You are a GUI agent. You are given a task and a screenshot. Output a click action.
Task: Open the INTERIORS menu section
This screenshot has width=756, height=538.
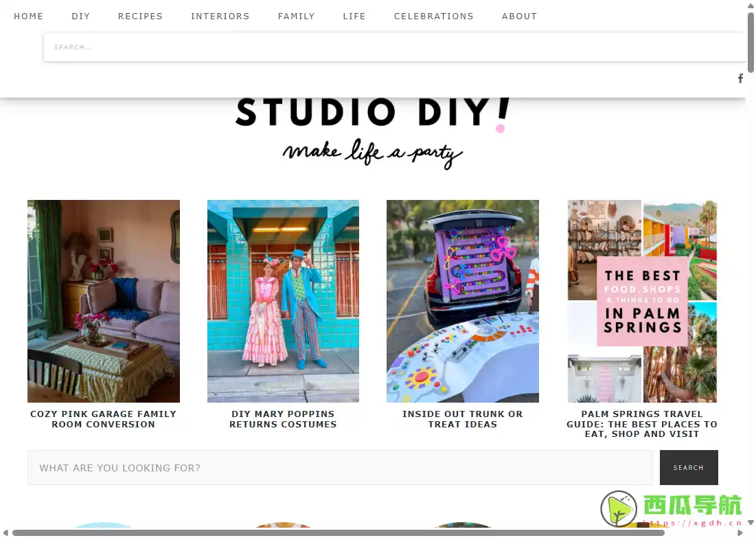click(220, 16)
